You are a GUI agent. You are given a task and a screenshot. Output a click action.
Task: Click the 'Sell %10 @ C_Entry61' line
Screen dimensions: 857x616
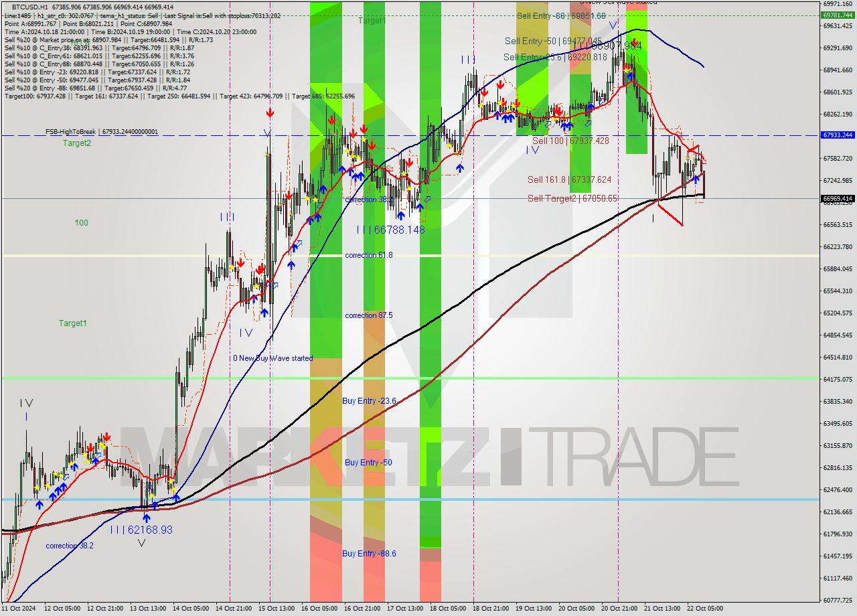click(99, 56)
